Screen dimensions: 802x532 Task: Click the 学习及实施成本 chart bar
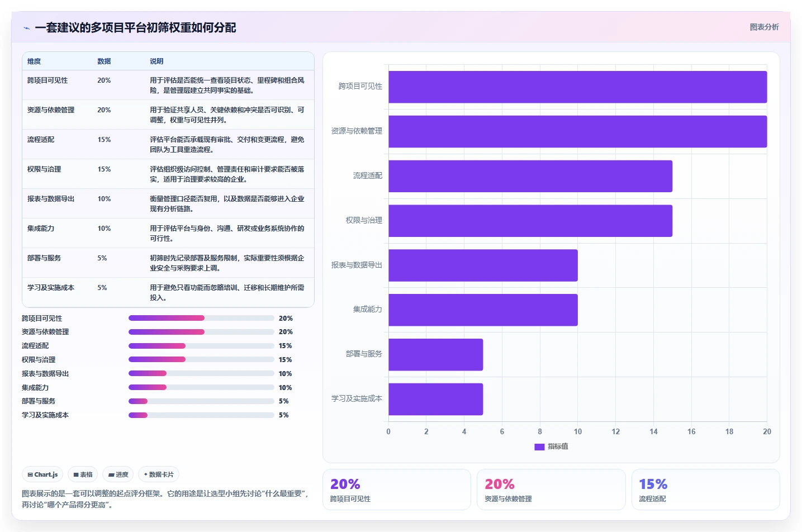pyautogui.click(x=435, y=399)
